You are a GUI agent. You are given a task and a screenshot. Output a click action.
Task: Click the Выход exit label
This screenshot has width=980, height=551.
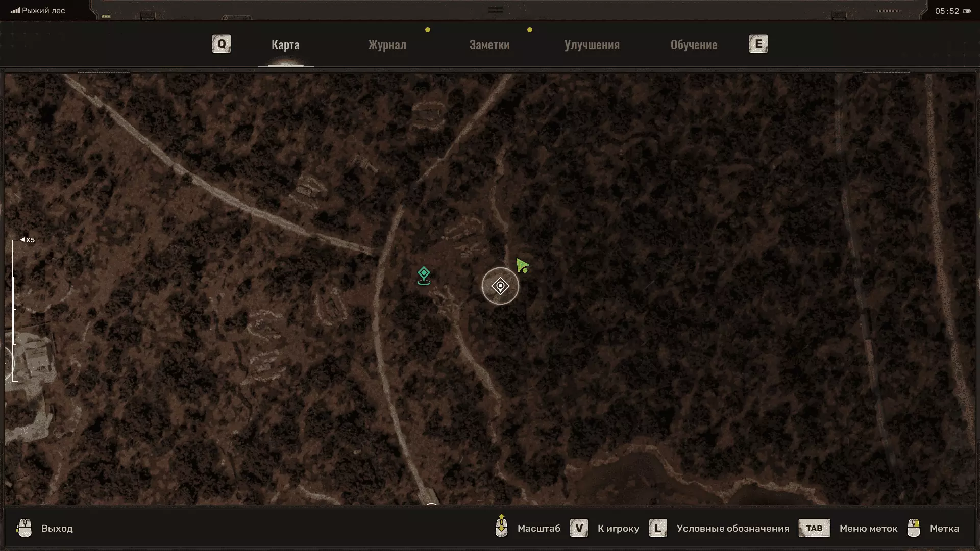pos(57,529)
